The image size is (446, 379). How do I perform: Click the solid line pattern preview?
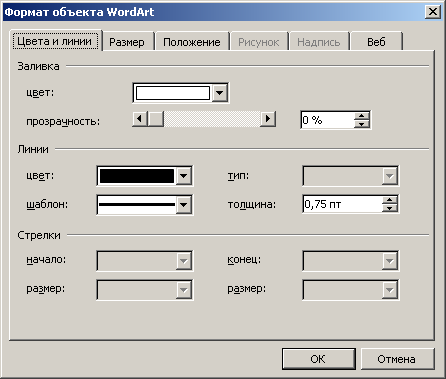(137, 204)
